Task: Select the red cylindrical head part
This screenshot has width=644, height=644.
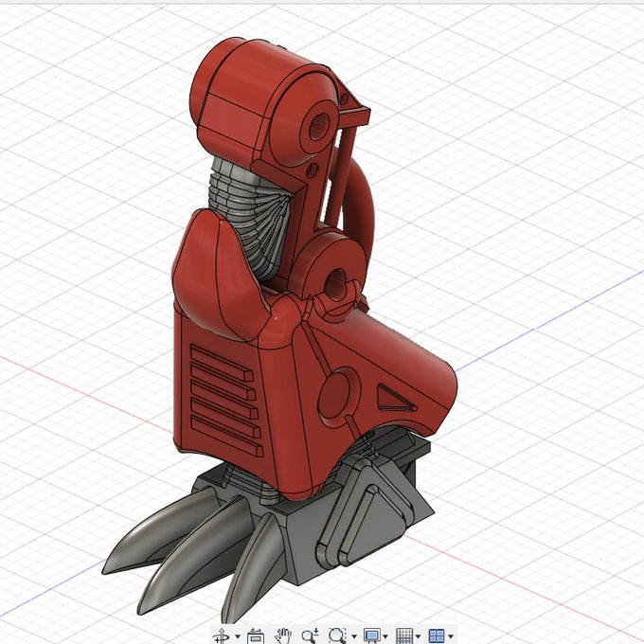Action: pos(263,102)
